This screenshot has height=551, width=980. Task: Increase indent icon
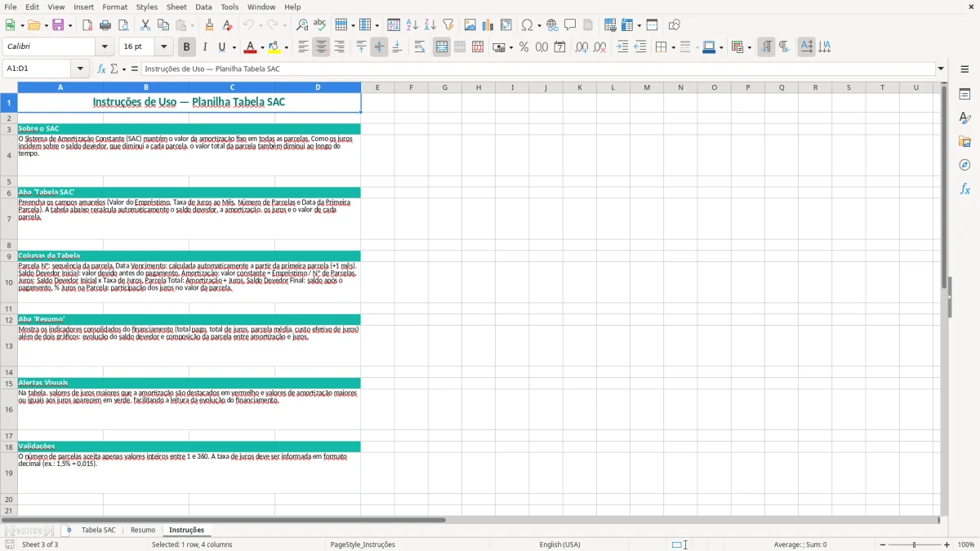(x=622, y=47)
